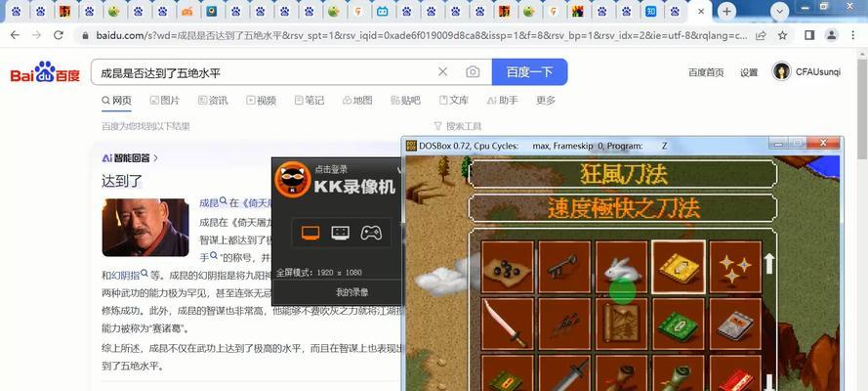
Task: Click the share icon in address bar
Action: (x=762, y=35)
